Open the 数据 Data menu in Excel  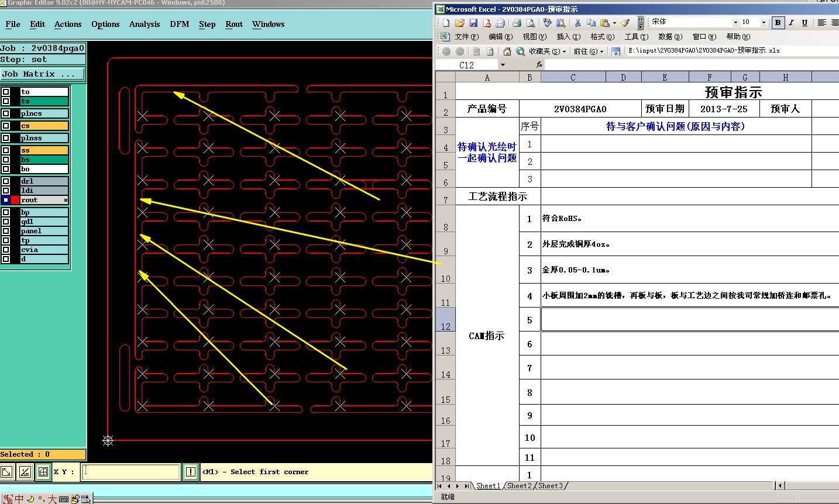click(x=670, y=36)
